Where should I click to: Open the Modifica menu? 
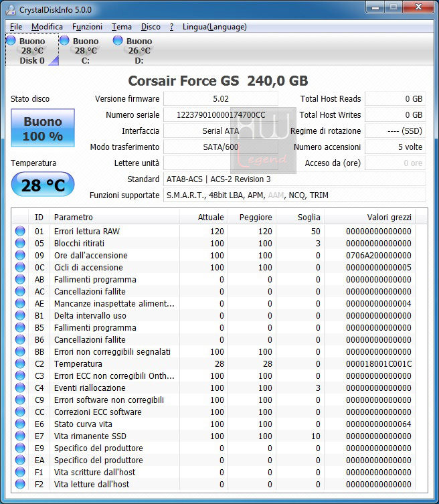point(47,27)
